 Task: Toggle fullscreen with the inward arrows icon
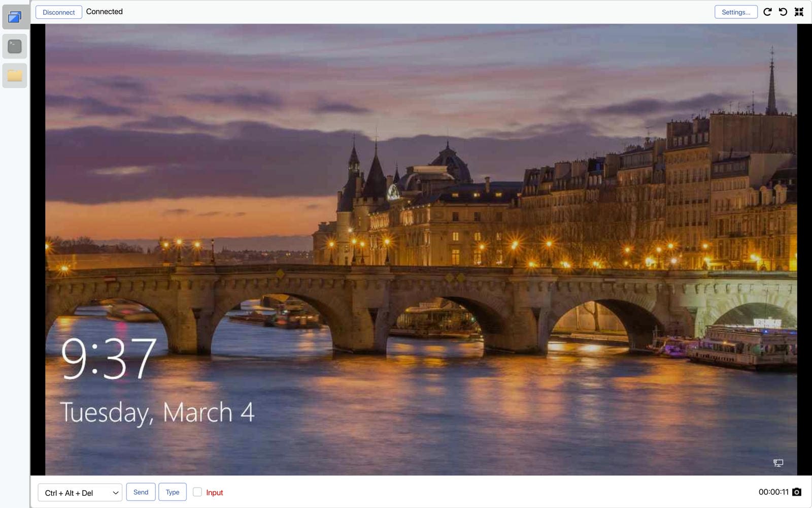tap(799, 12)
